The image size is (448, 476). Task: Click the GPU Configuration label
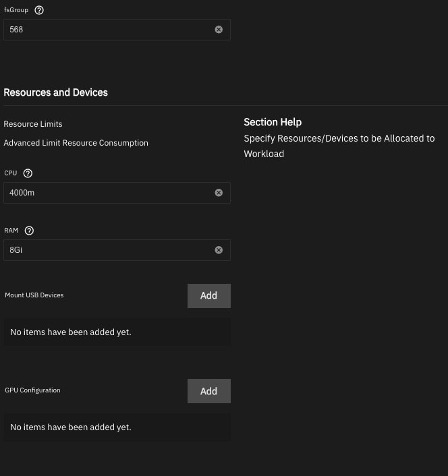coord(32,390)
